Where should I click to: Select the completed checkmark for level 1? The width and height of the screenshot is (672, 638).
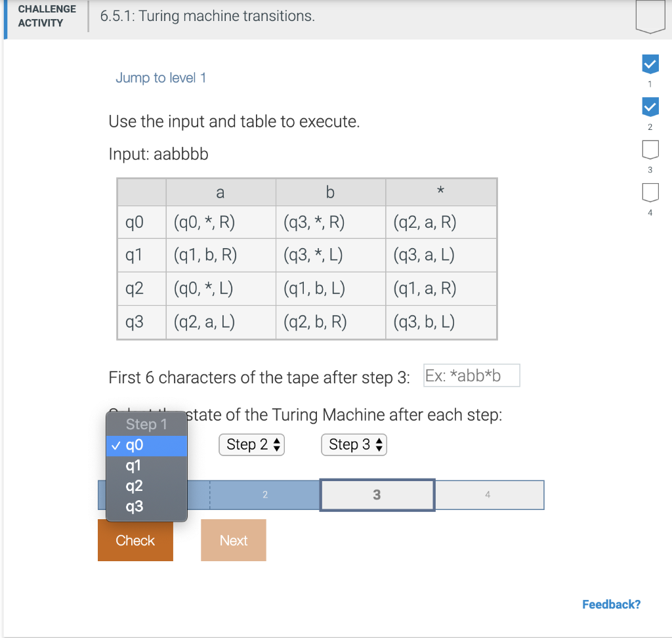tap(650, 64)
